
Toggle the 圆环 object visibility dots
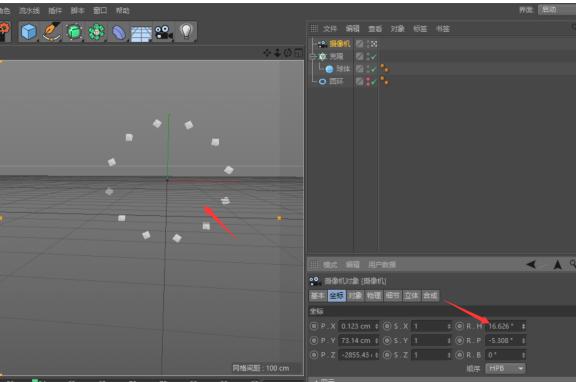click(x=368, y=81)
